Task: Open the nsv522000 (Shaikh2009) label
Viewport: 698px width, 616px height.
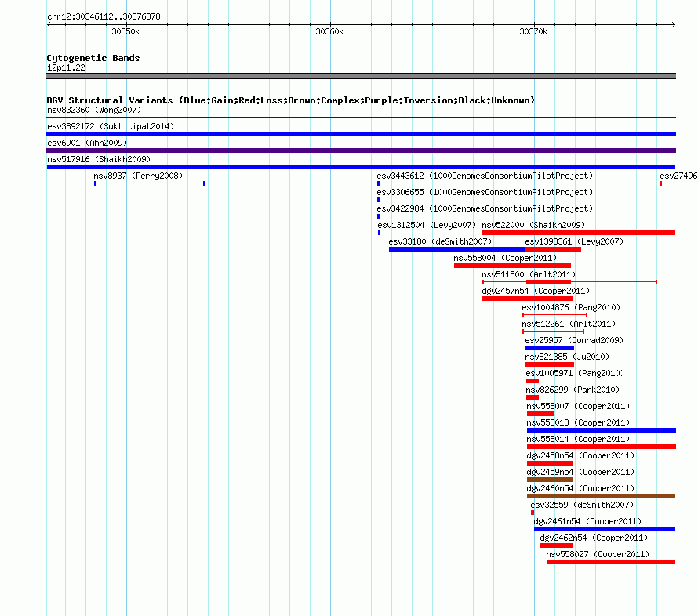Action: (533, 225)
